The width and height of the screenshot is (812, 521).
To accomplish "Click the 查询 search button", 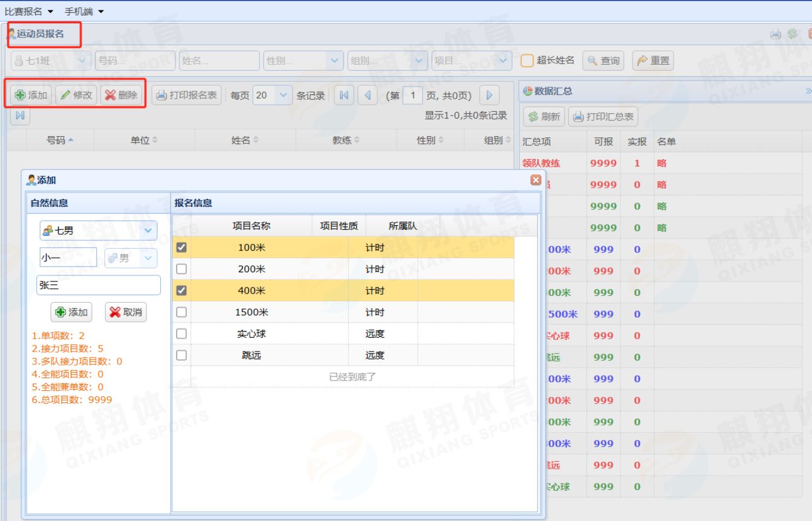I will (x=603, y=61).
